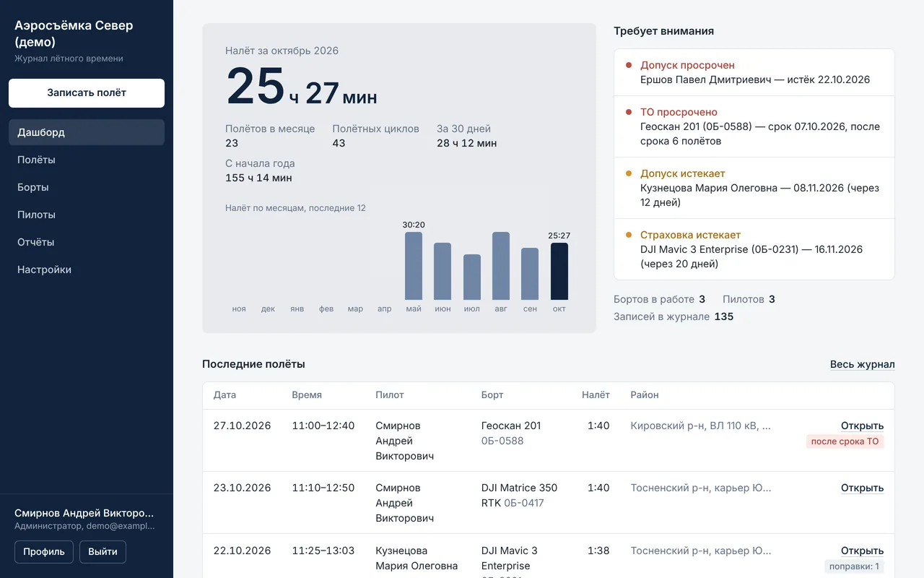The width and height of the screenshot is (924, 578).
Task: Click the Допуск истекает alert title
Action: coord(682,173)
